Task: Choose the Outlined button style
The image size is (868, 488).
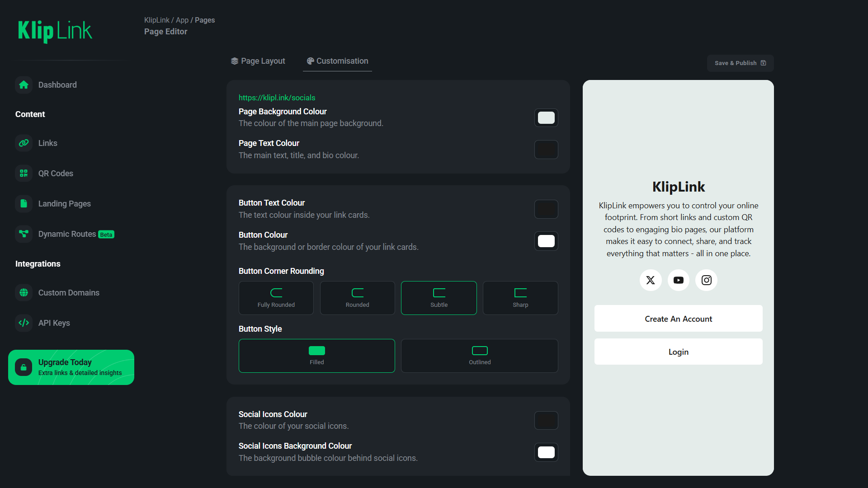Action: pyautogui.click(x=480, y=356)
